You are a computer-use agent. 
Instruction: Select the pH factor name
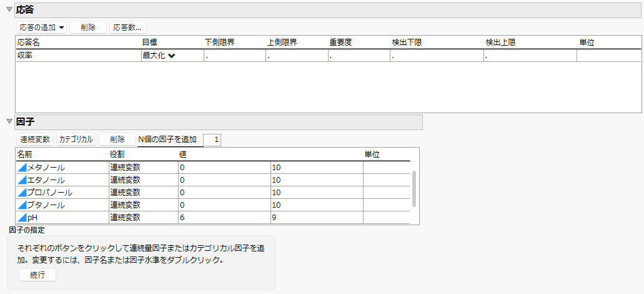pyautogui.click(x=32, y=216)
